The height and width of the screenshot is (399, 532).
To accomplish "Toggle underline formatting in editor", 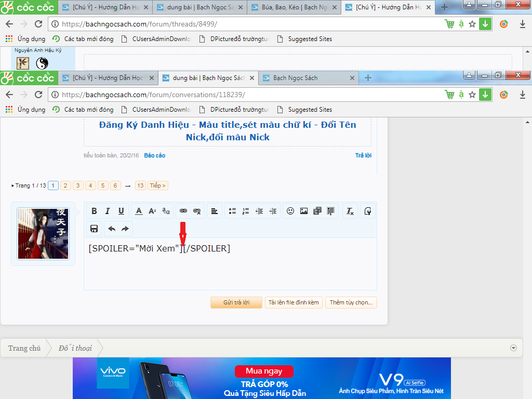I will (121, 211).
